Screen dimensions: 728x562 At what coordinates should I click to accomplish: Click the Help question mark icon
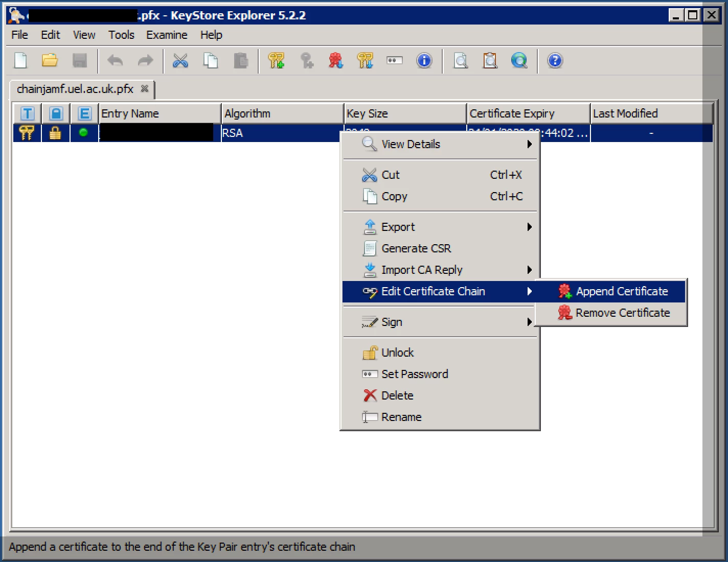(555, 61)
